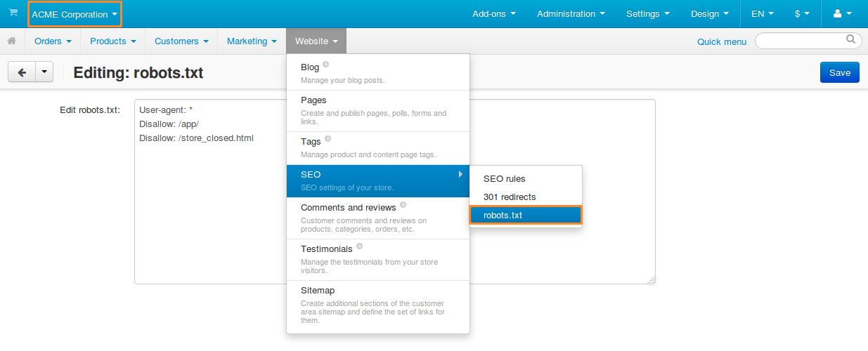Open the EN language dropdown
The width and height of the screenshot is (868, 351).
click(763, 14)
